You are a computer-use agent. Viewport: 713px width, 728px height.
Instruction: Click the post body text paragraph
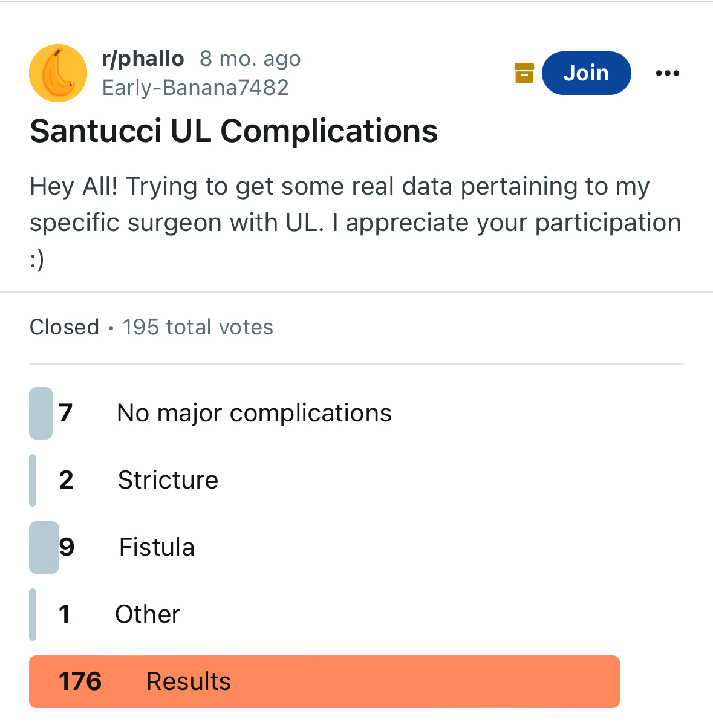(356, 223)
